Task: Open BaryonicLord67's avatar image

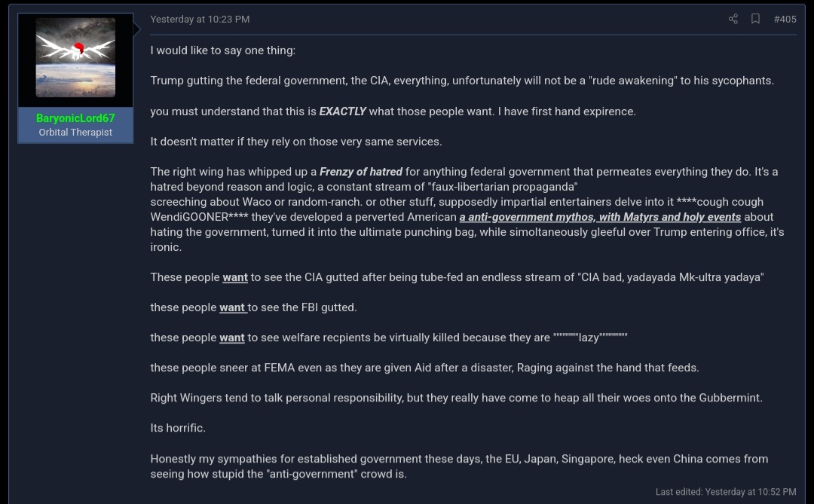Action: click(x=75, y=57)
